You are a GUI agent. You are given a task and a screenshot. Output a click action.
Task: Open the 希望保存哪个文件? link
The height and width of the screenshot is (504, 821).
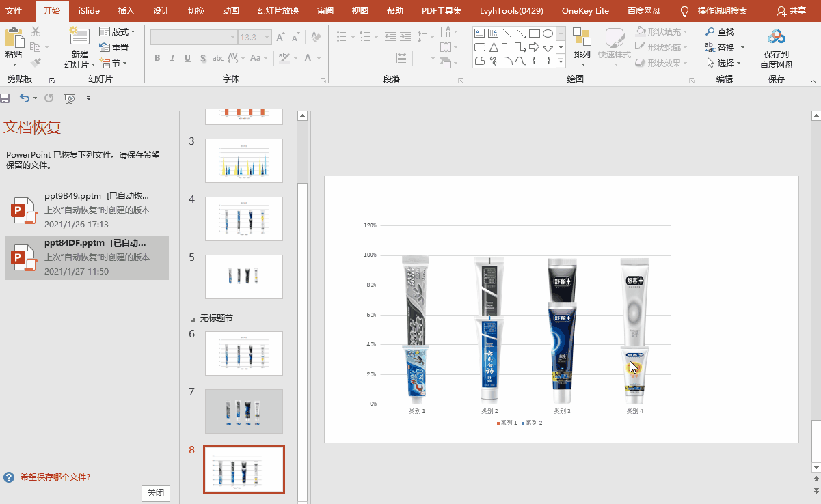(55, 477)
